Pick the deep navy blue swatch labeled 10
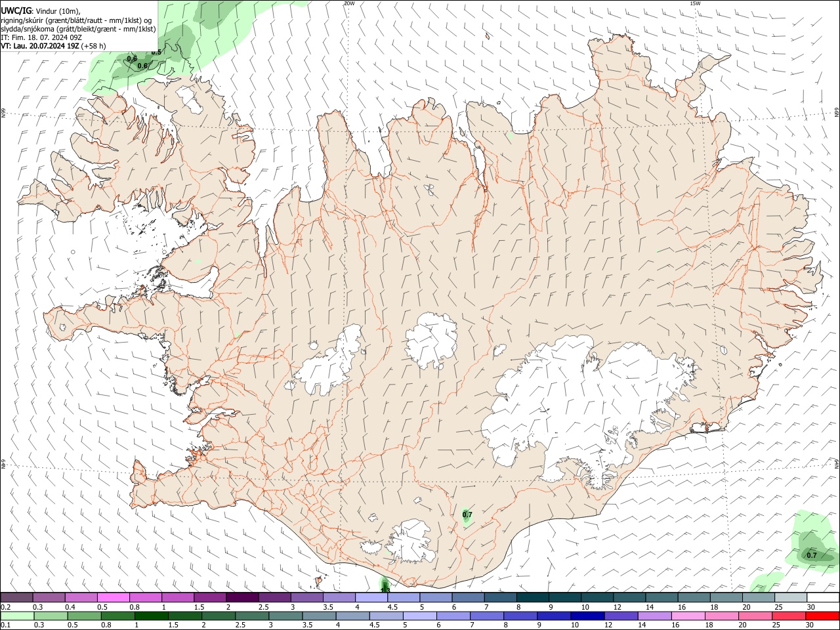This screenshot has height=630, width=840. pos(586,616)
